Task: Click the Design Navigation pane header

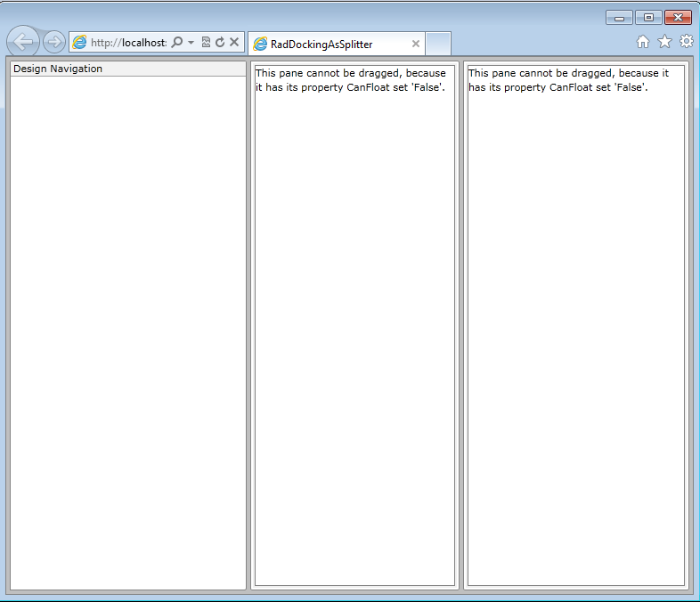Action: pyautogui.click(x=127, y=69)
